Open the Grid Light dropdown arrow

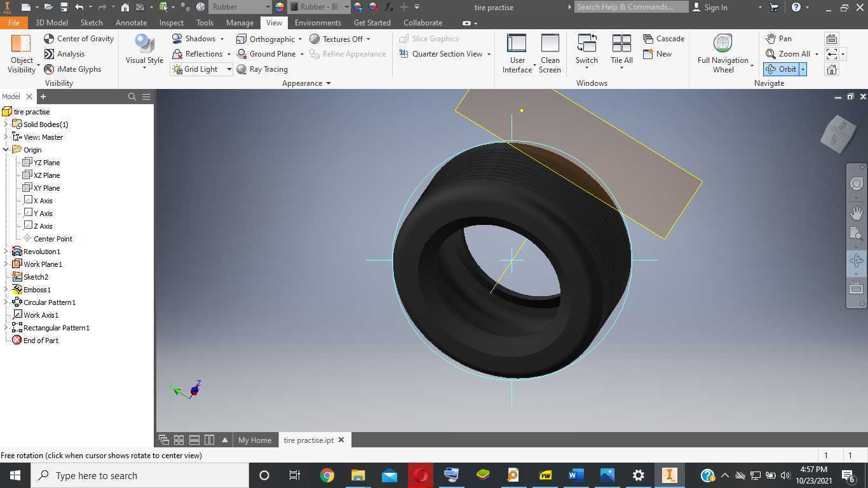(x=229, y=69)
